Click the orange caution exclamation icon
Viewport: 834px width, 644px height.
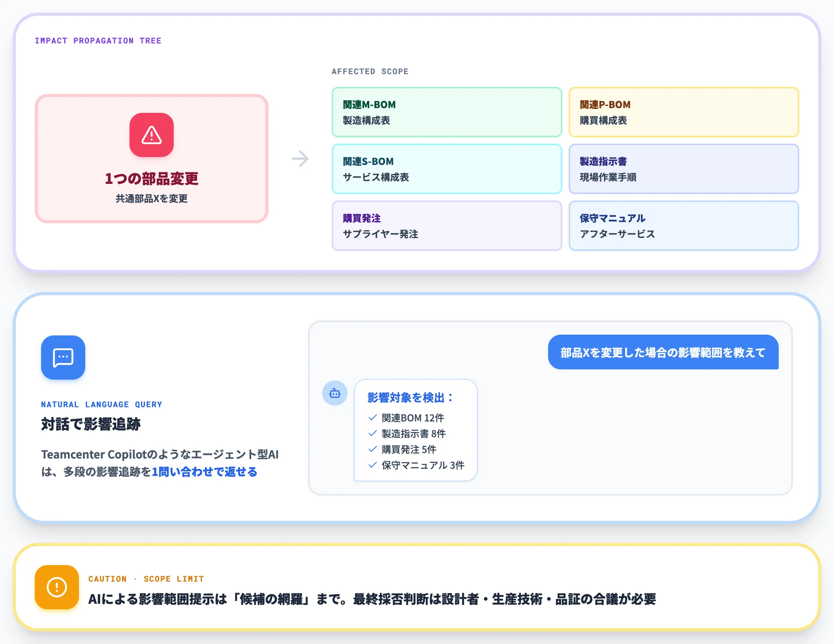pos(57,587)
